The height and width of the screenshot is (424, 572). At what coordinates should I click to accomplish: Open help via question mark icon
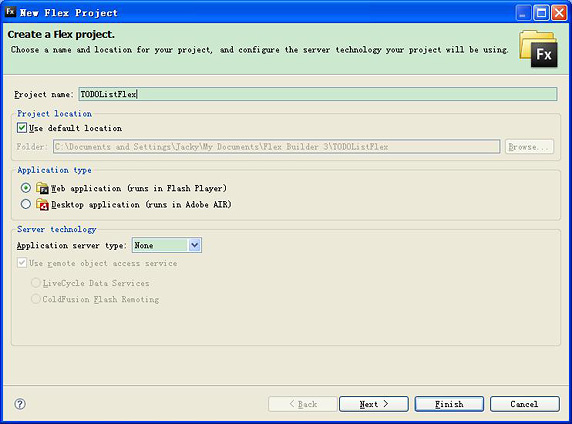tap(20, 404)
